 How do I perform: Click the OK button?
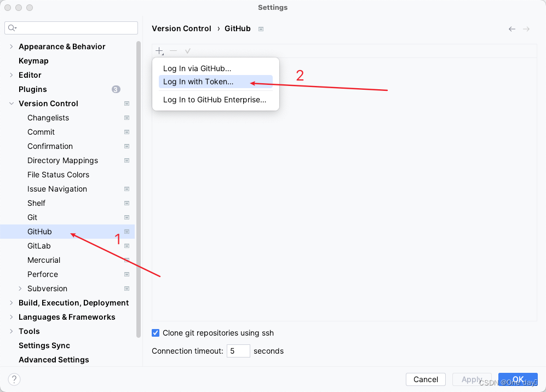point(518,379)
